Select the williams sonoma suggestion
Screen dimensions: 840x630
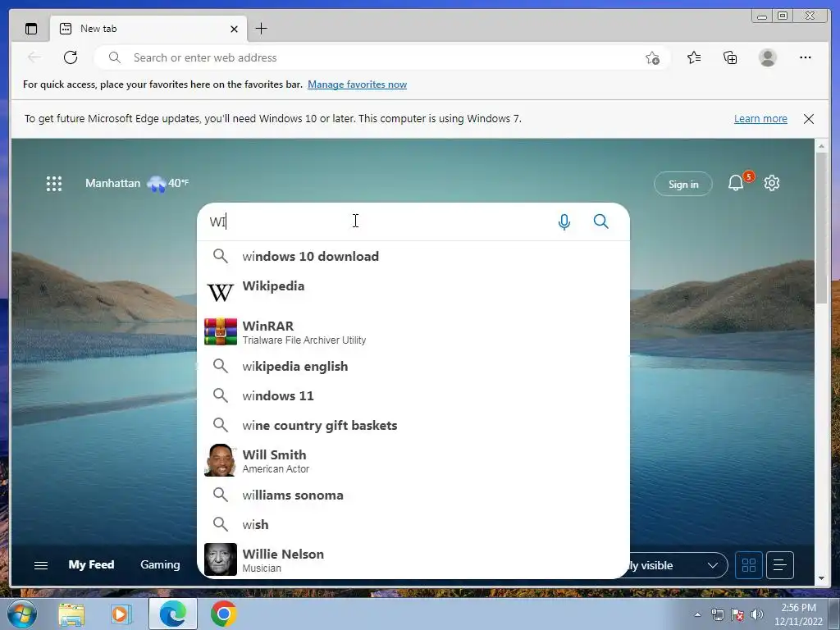point(413,495)
